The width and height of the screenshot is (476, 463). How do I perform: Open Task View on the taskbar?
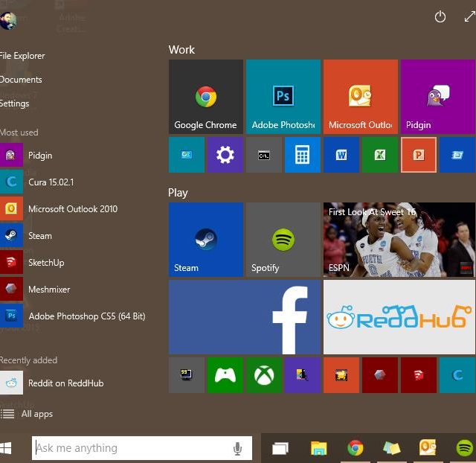point(280,448)
